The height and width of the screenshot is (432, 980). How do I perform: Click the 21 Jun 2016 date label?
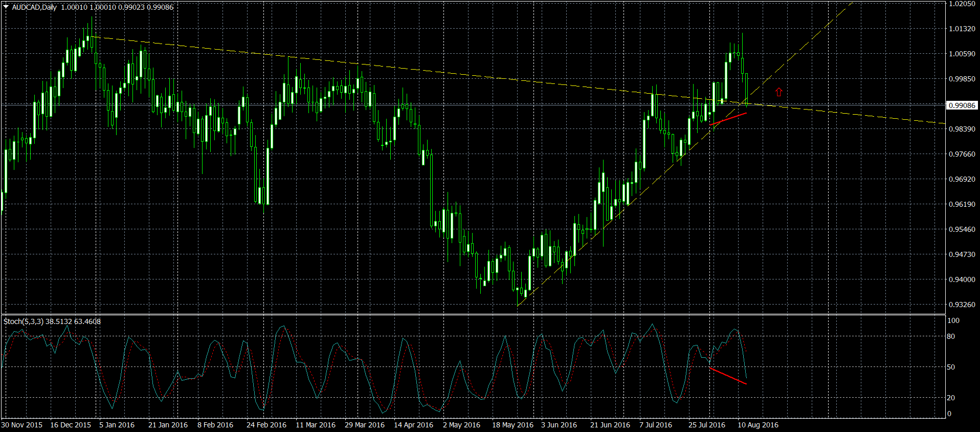point(610,425)
